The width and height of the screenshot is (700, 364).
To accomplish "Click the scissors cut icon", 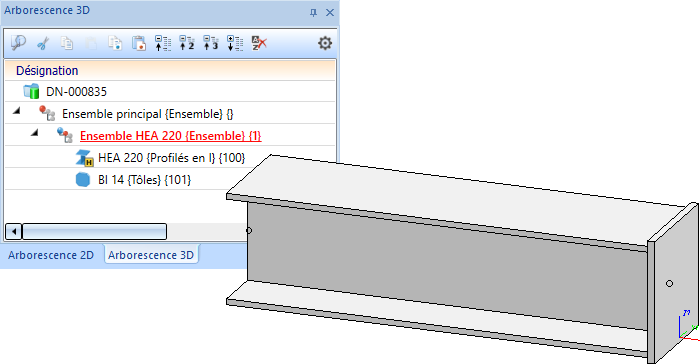I will pyautogui.click(x=43, y=43).
